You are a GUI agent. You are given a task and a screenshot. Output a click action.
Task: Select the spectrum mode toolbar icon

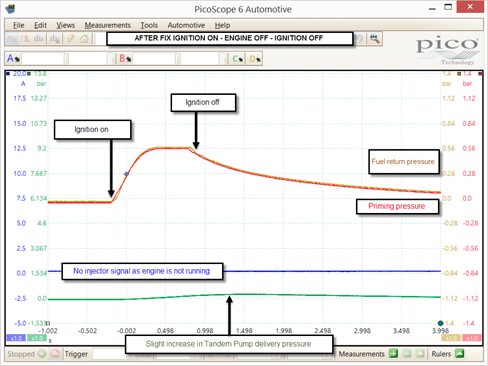39,39
